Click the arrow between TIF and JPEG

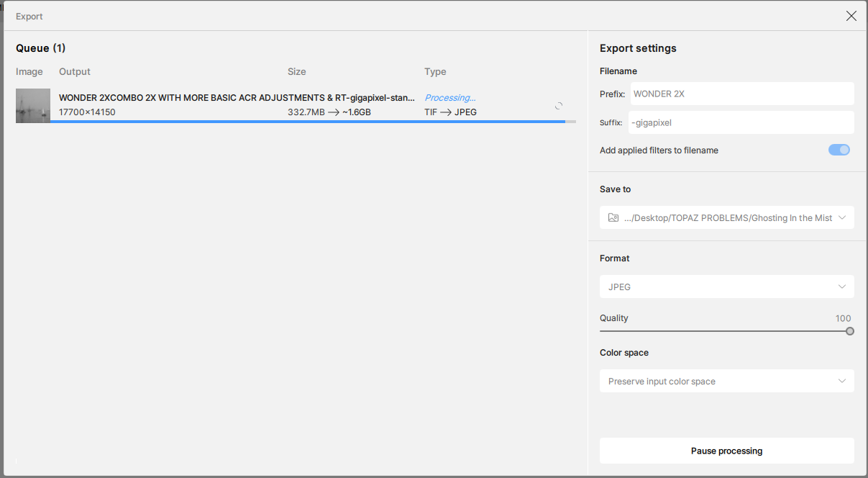[446, 112]
